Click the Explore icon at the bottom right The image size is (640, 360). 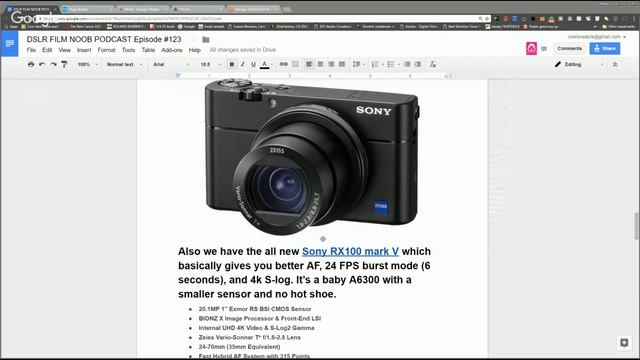pos(624,342)
